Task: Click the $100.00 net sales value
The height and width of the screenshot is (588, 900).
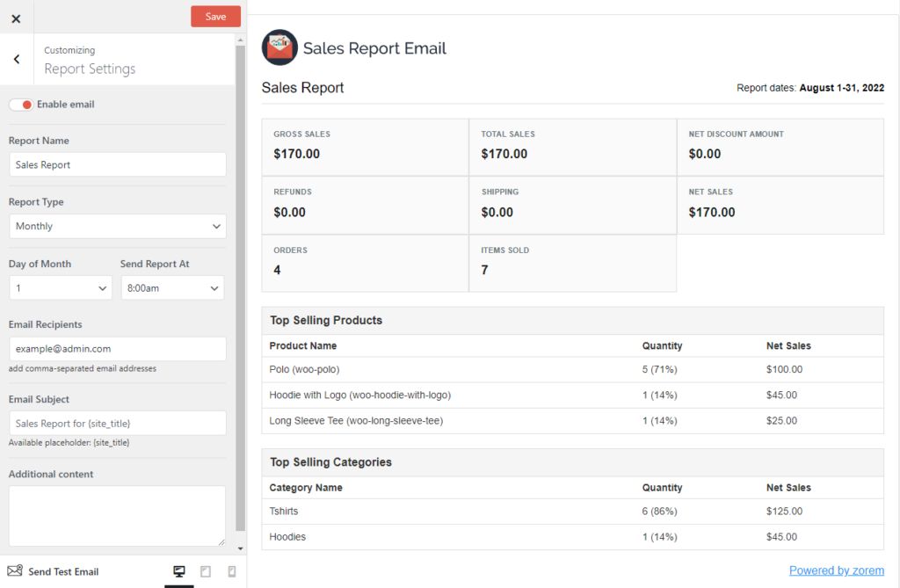Action: (784, 369)
